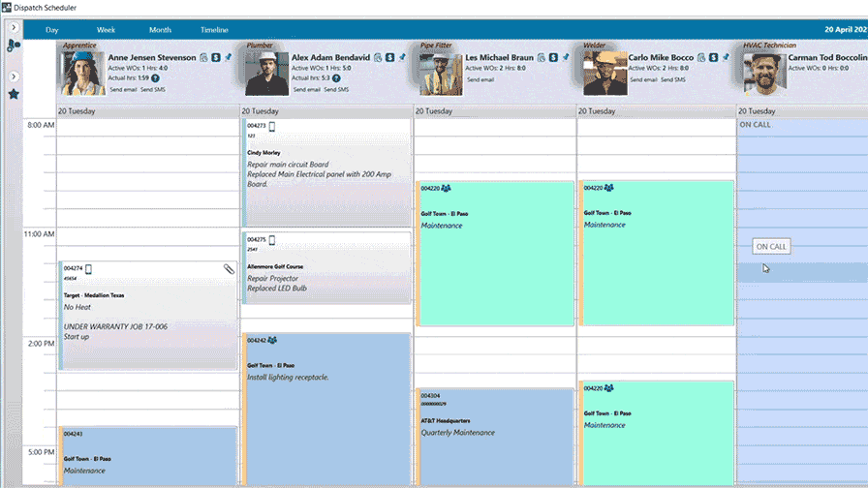Select the Allenmore Golf Course projector appointment
The image size is (868, 488).
tap(326, 268)
